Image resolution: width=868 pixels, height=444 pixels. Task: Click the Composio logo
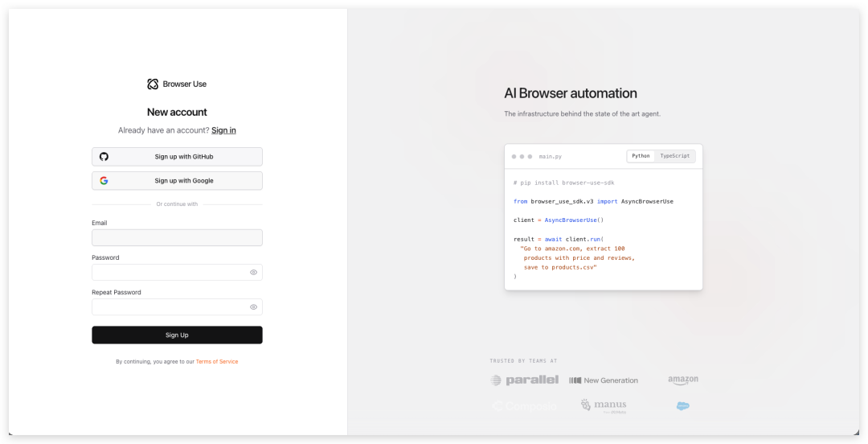524,406
